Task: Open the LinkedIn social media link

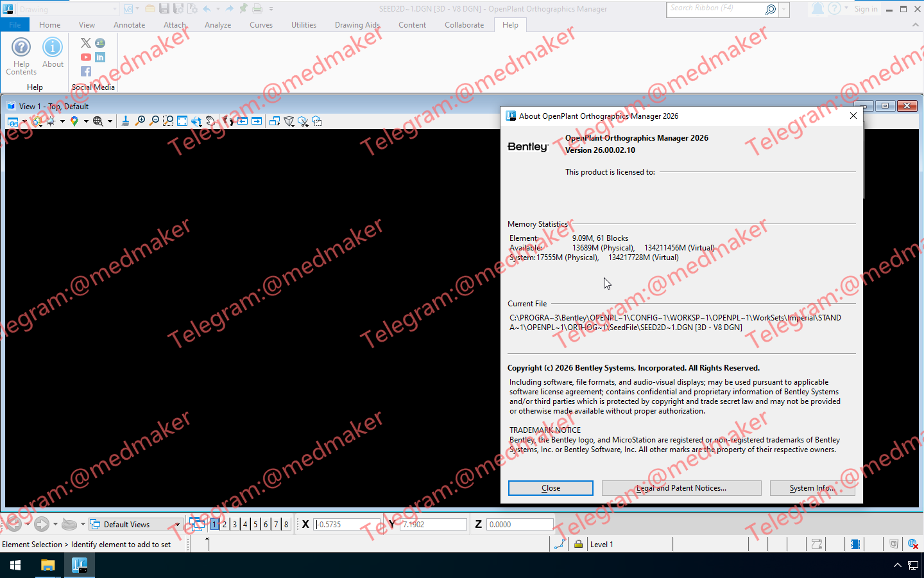Action: [x=100, y=57]
